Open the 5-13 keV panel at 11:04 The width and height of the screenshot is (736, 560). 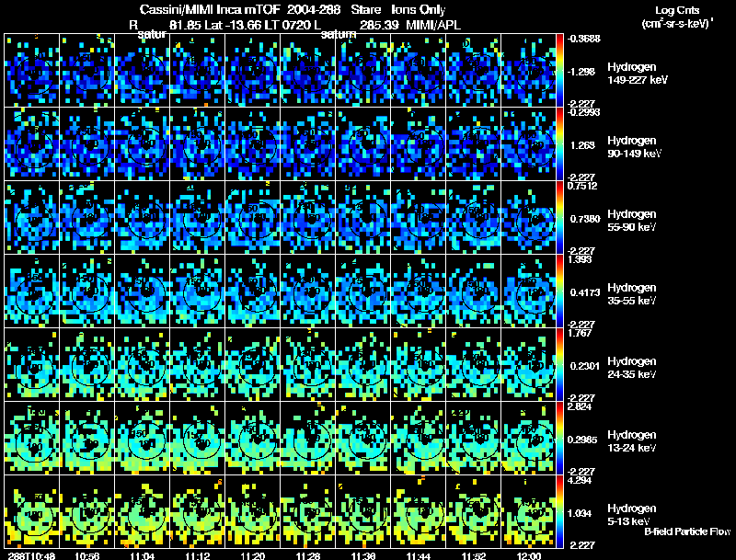(x=143, y=512)
